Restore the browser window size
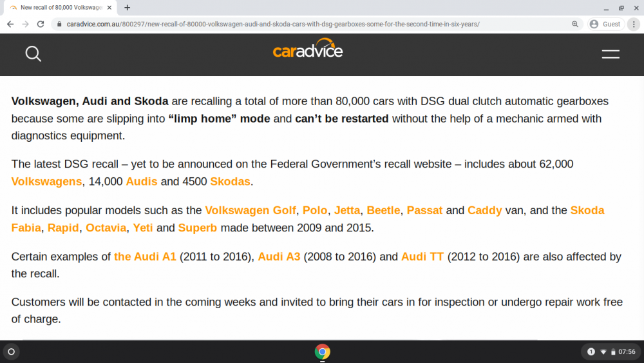644x363 pixels. (621, 8)
